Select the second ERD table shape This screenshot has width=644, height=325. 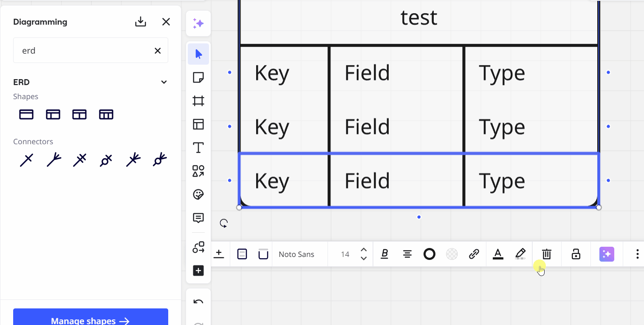tap(53, 114)
